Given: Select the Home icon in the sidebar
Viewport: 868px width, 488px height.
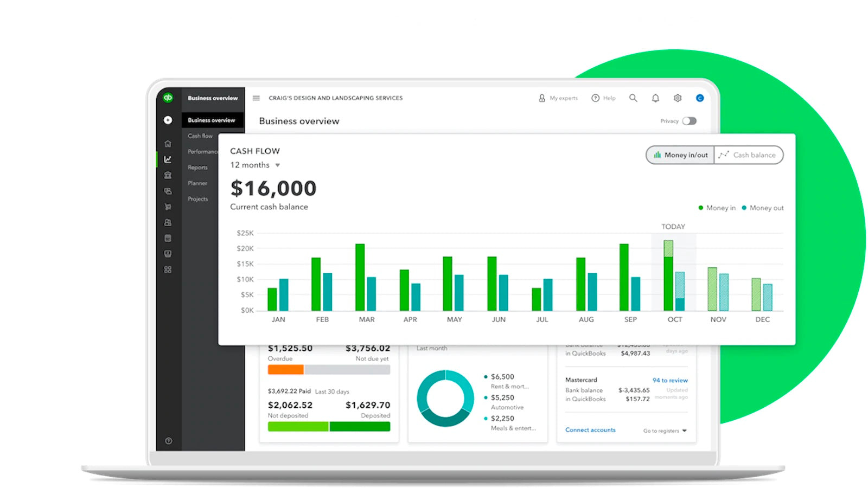Looking at the screenshot, I should point(168,144).
